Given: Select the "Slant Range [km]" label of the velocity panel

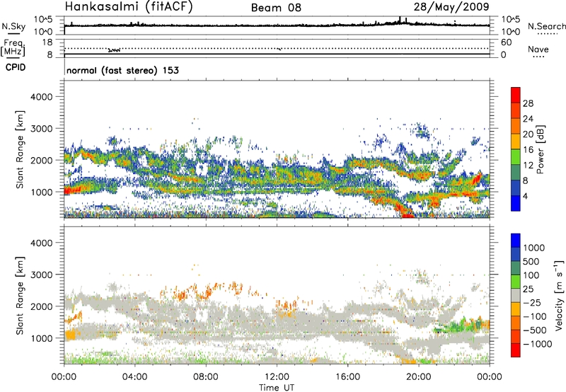Looking at the screenshot, I should click(20, 295).
